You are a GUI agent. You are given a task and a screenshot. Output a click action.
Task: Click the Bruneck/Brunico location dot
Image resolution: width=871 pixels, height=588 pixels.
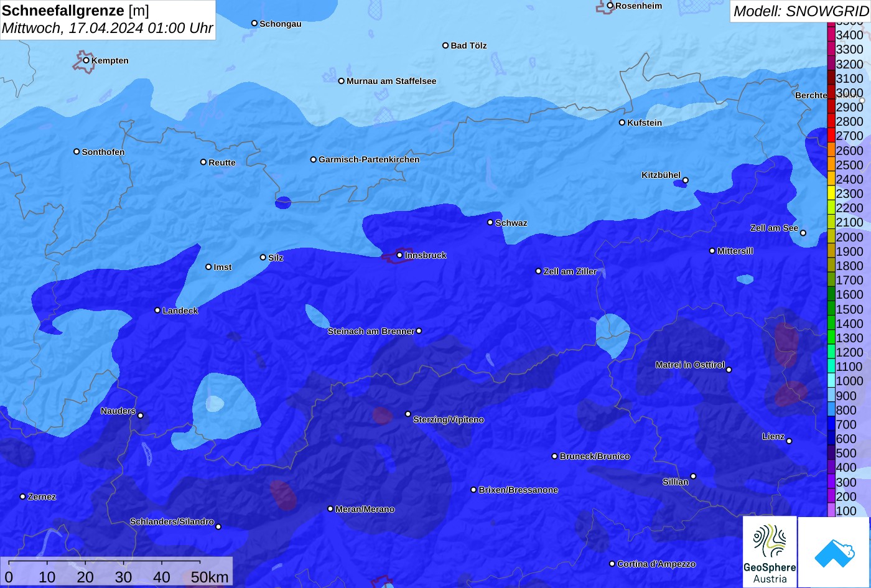(x=555, y=456)
